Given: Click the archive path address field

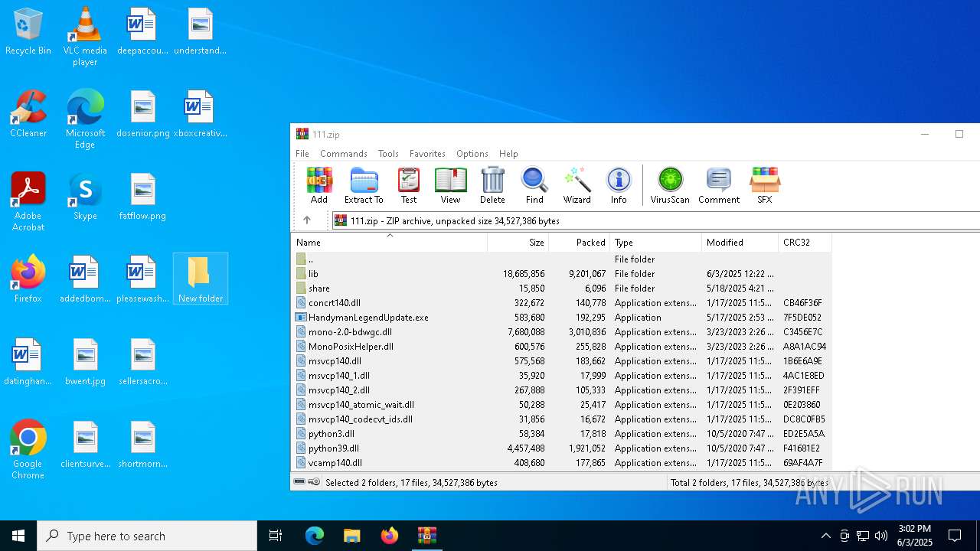Looking at the screenshot, I should coord(655,220).
